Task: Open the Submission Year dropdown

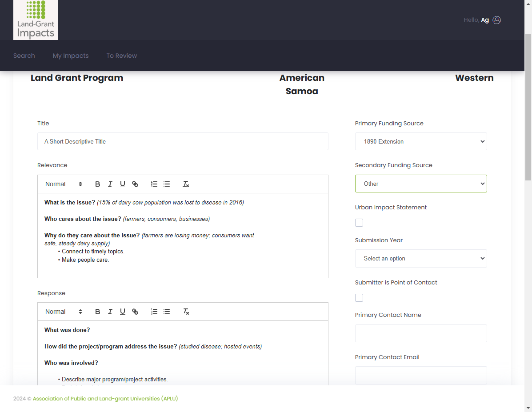Action: (421, 259)
